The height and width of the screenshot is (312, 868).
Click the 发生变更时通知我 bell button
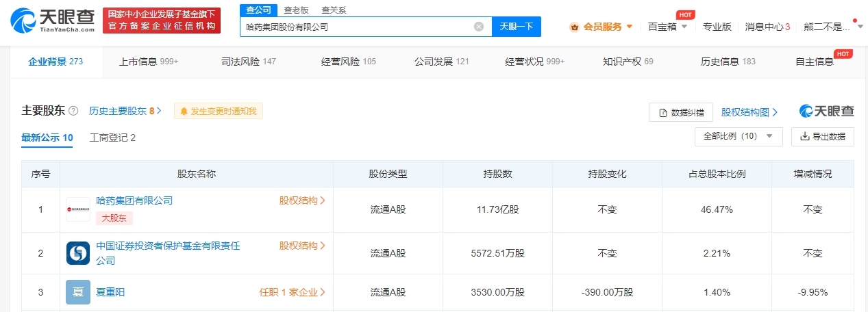219,111
